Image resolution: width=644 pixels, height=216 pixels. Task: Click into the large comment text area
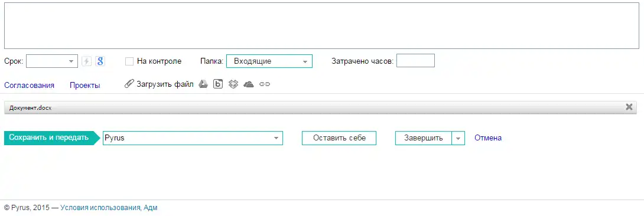click(321, 26)
